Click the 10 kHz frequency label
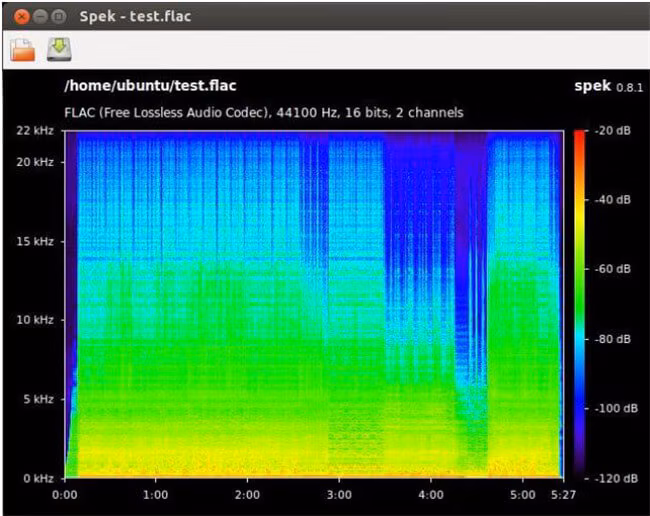650x516 pixels. click(35, 320)
